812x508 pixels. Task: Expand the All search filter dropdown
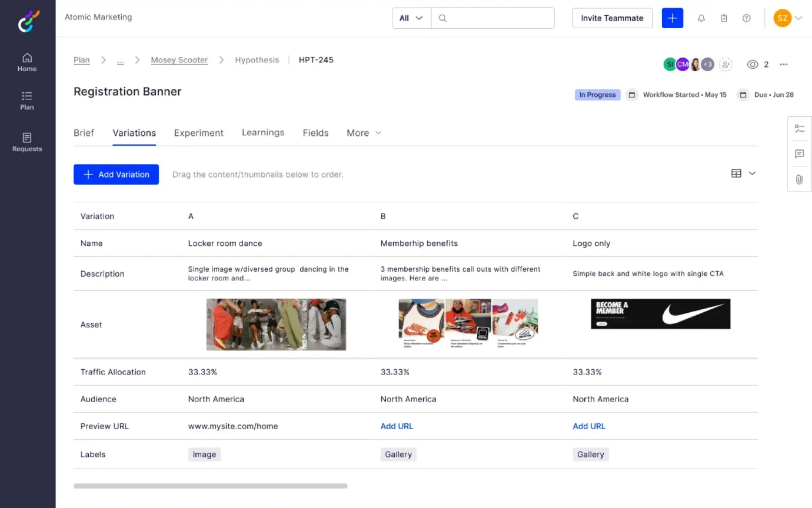click(411, 18)
